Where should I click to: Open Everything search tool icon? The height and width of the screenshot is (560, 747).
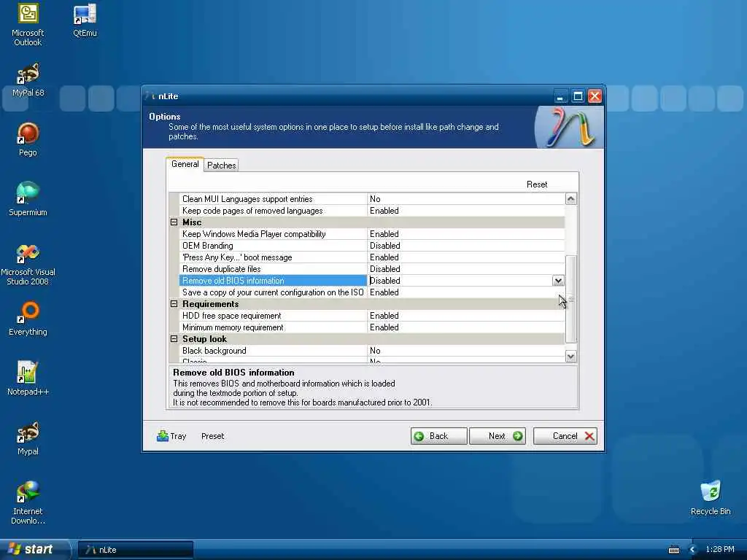28,319
